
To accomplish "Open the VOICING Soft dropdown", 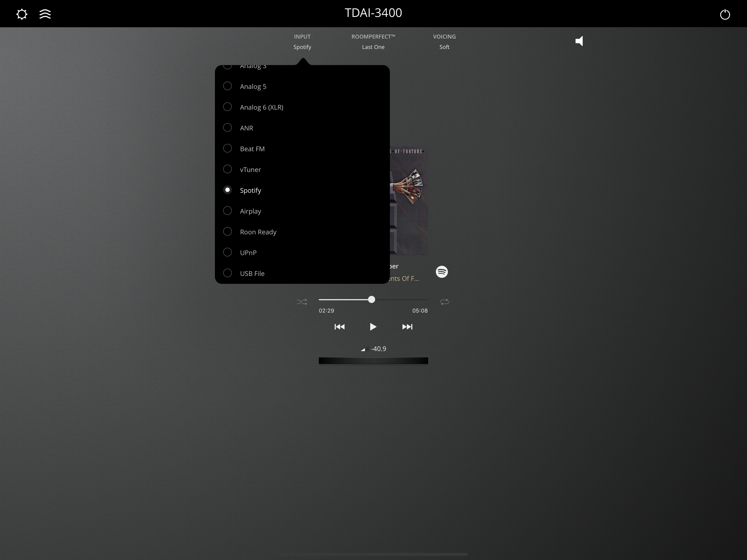I will point(444,42).
